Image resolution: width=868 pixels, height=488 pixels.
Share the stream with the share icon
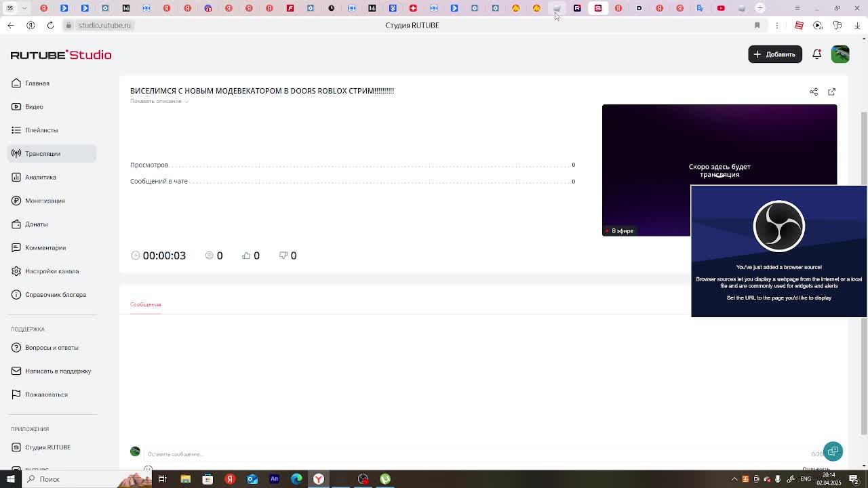(814, 91)
